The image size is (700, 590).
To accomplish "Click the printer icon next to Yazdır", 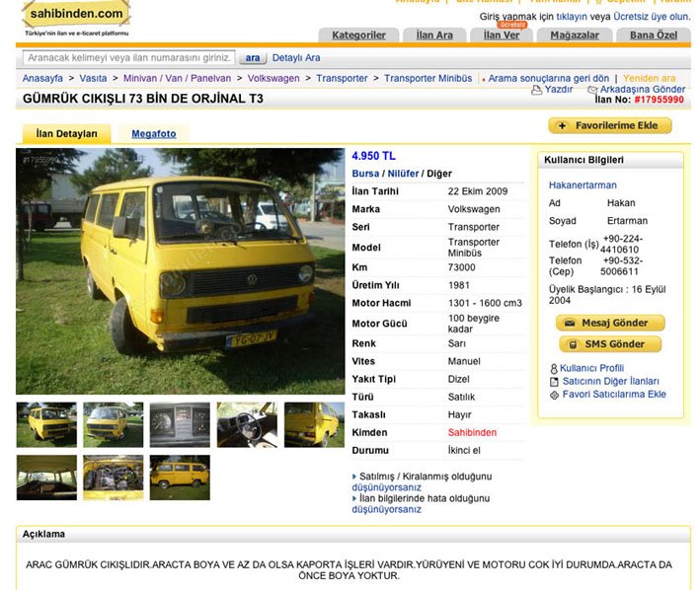I will coord(536,90).
